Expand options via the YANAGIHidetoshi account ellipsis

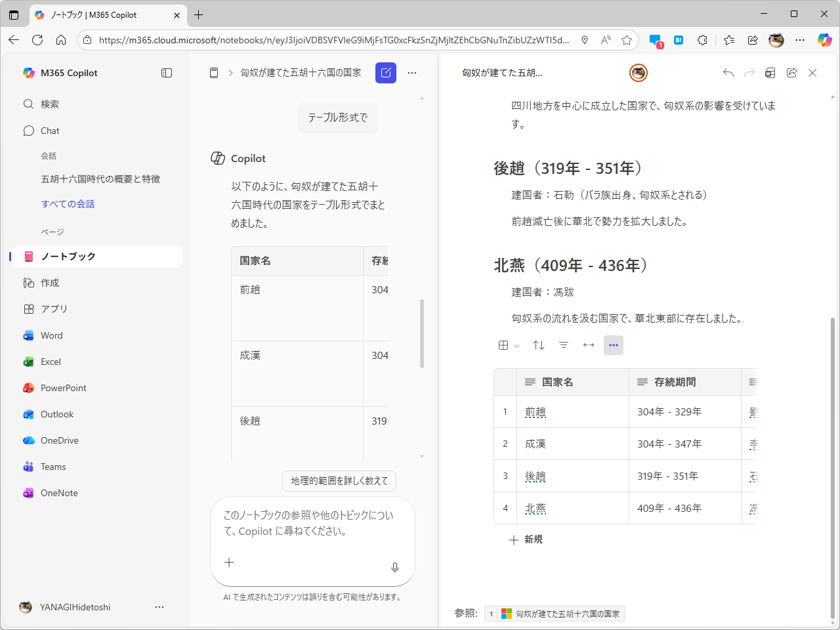click(x=159, y=607)
